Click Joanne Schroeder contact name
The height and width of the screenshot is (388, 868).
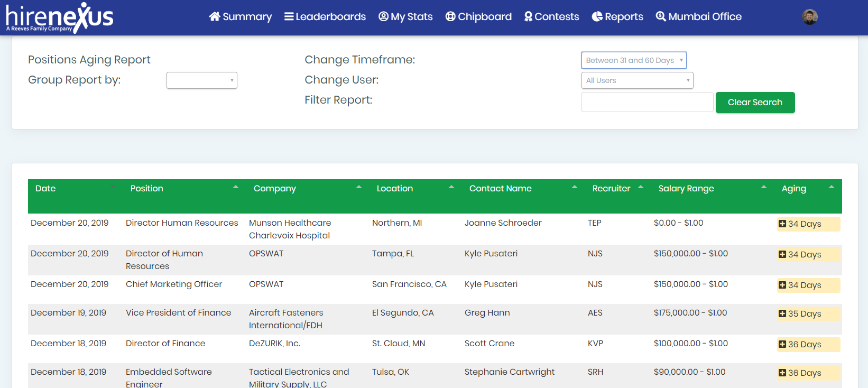tap(503, 223)
